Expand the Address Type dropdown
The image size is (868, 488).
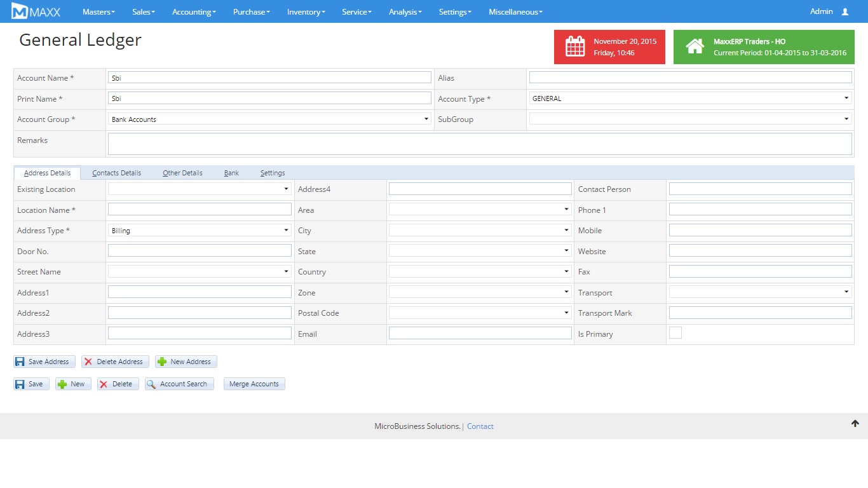[200, 231]
